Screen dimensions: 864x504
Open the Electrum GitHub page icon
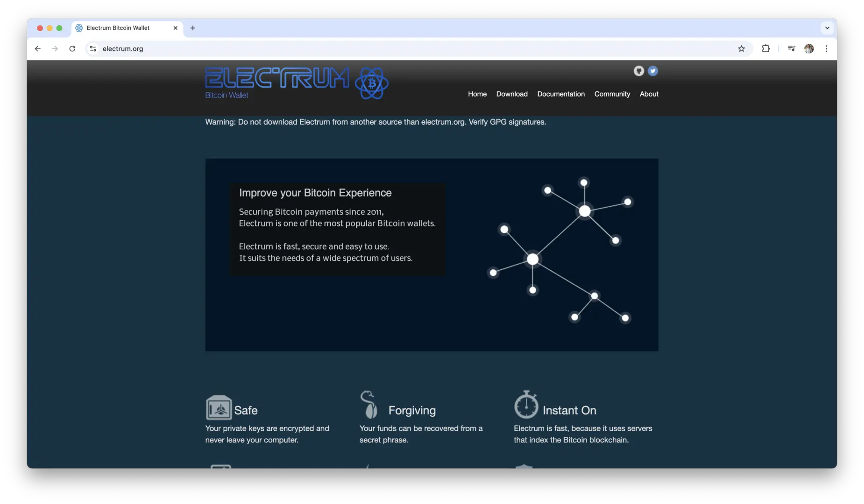click(638, 71)
